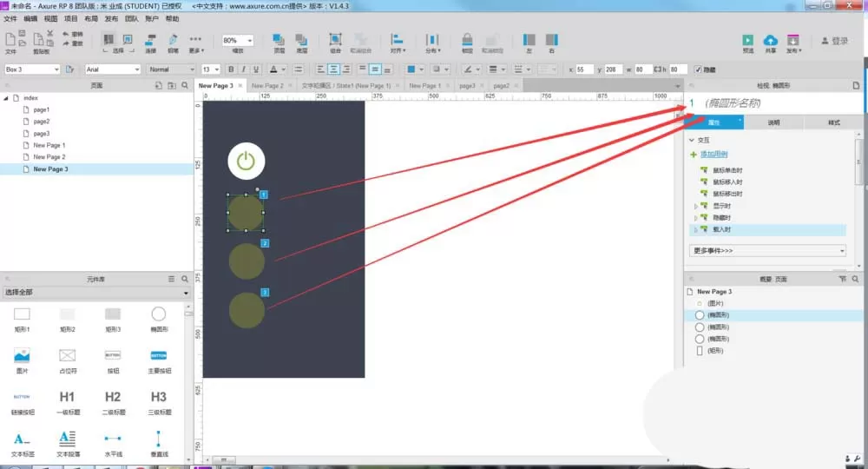Bring to front (顶层) icon

click(x=279, y=40)
